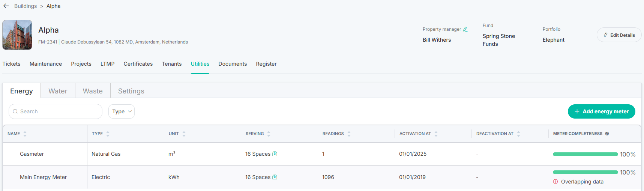Click Overlapping data warning icon
644x191 pixels.
tap(555, 182)
